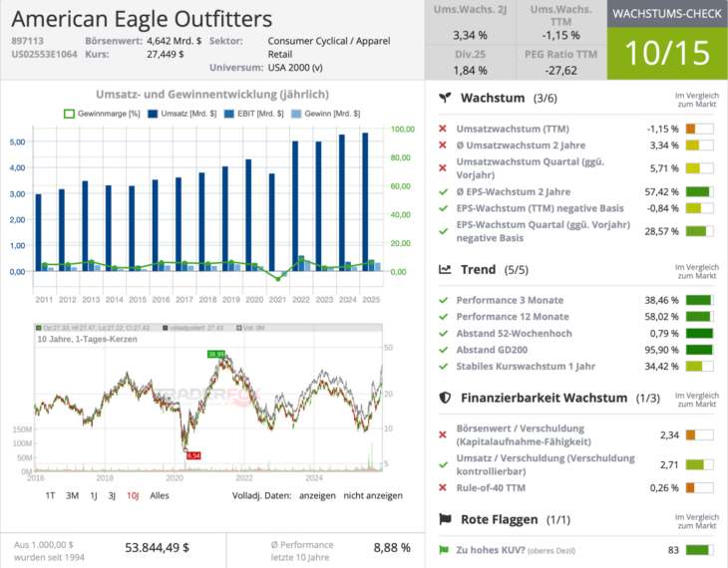Click the Universum value USA 2000 (v)

click(x=295, y=68)
